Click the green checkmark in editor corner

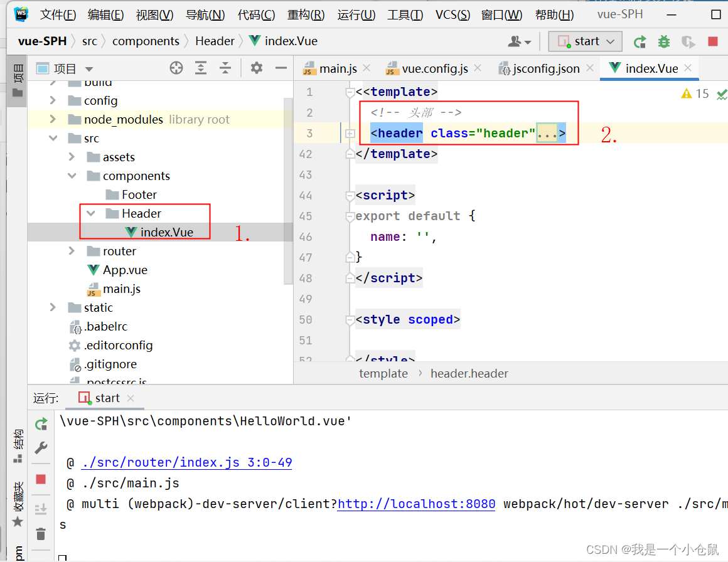(722, 95)
